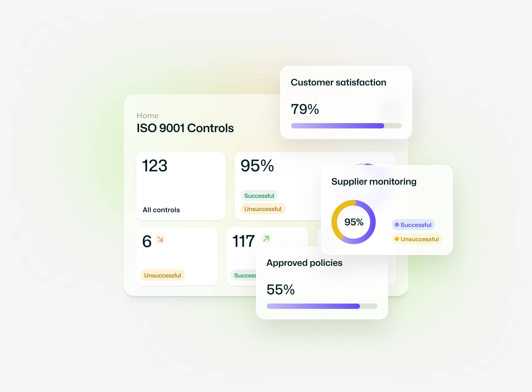
Task: Click the 95% center donut label
Action: point(354,222)
